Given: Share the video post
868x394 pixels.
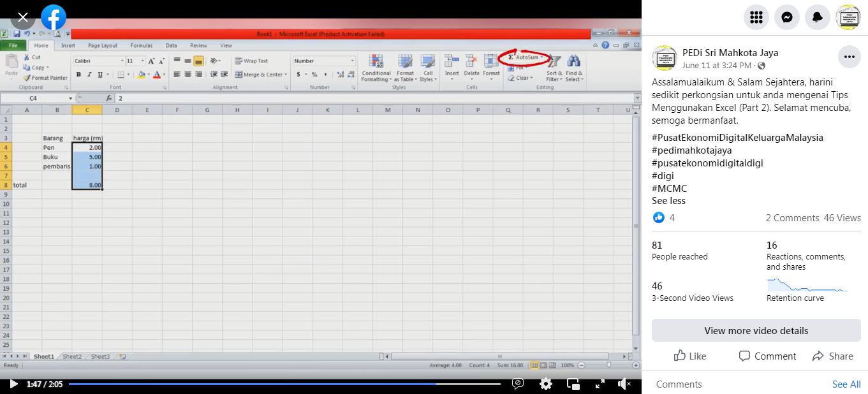Looking at the screenshot, I should [832, 356].
